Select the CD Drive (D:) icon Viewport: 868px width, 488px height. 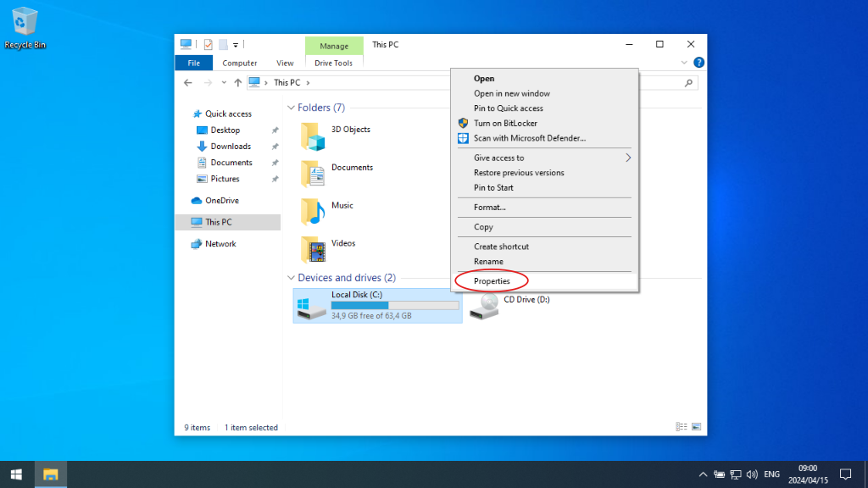click(x=483, y=305)
